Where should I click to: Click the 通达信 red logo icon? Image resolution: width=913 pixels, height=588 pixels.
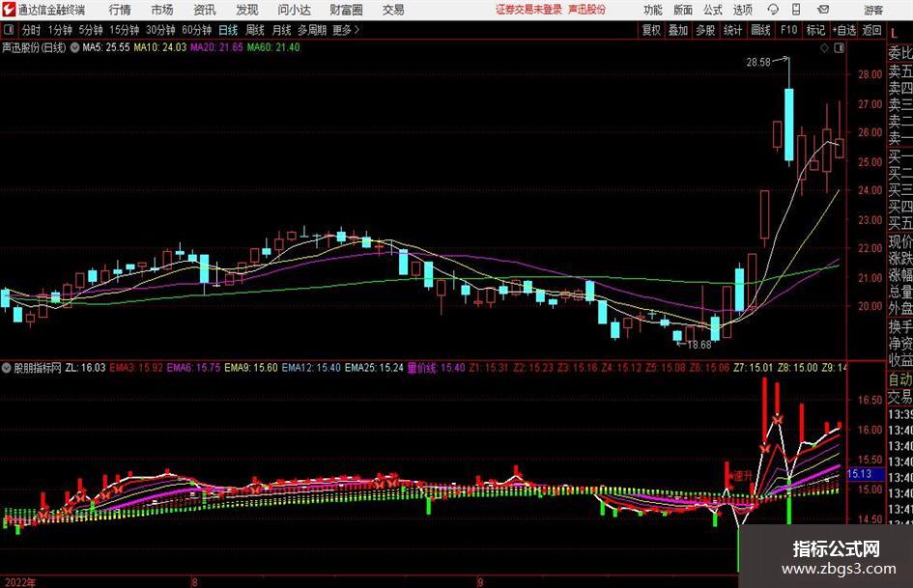pos(10,10)
